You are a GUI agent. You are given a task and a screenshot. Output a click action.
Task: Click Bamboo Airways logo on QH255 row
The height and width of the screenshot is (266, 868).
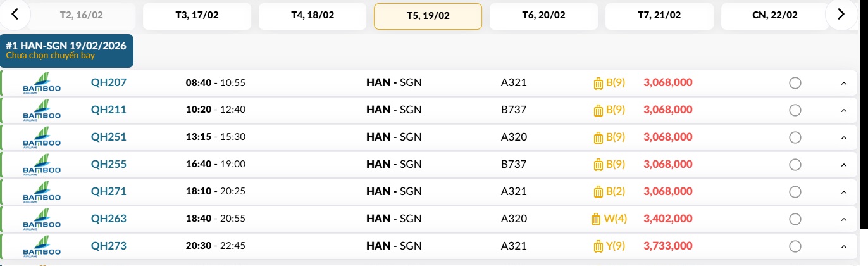pos(42,165)
